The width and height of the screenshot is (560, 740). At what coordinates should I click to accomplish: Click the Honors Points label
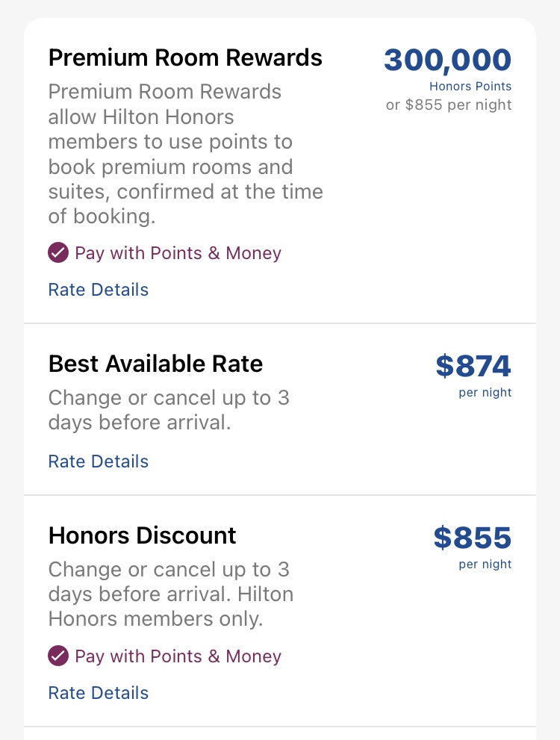coord(470,87)
